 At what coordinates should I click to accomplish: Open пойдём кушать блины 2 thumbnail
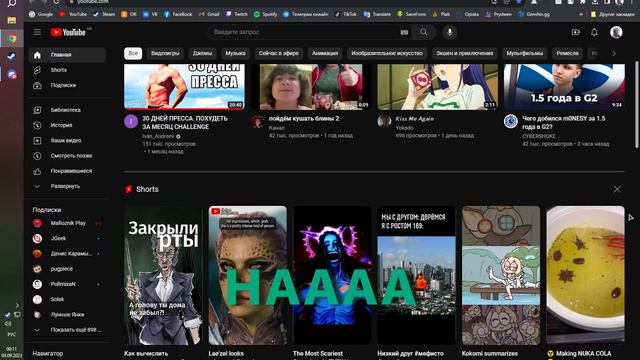311,87
